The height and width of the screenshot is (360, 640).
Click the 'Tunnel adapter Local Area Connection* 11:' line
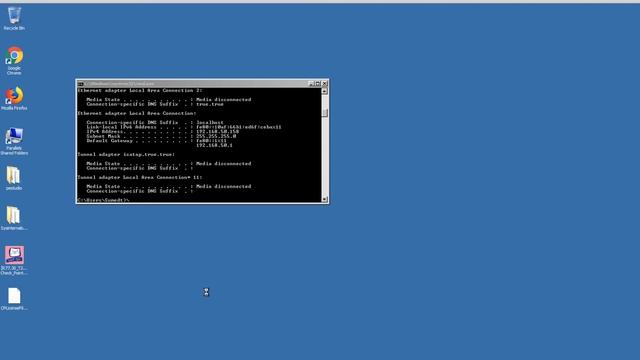pos(140,177)
